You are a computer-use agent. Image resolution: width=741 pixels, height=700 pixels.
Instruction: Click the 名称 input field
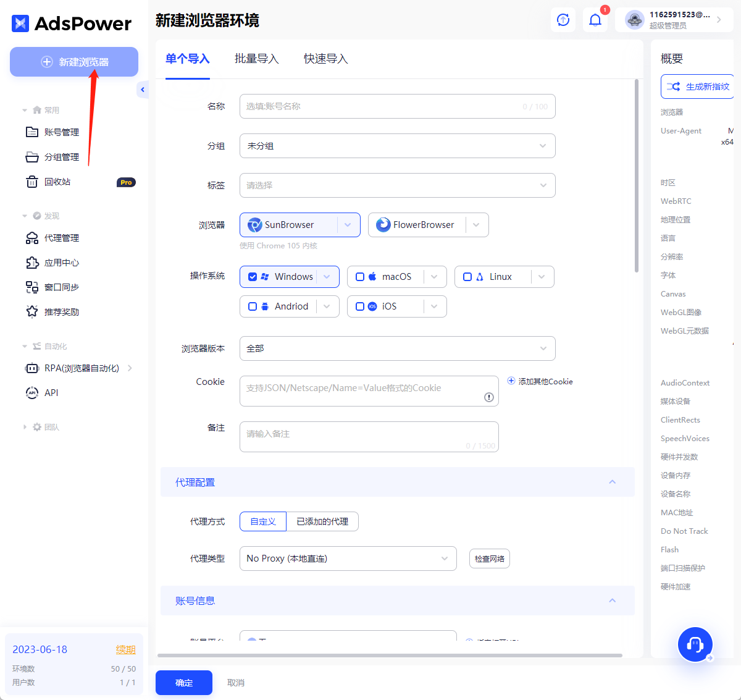[x=398, y=106]
